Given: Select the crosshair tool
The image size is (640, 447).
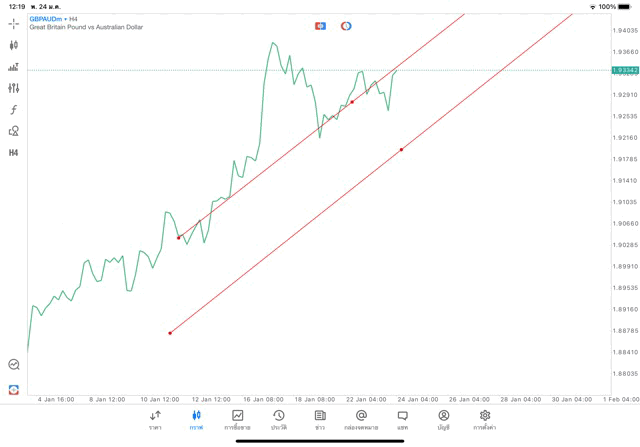Looking at the screenshot, I should pyautogui.click(x=14, y=23).
